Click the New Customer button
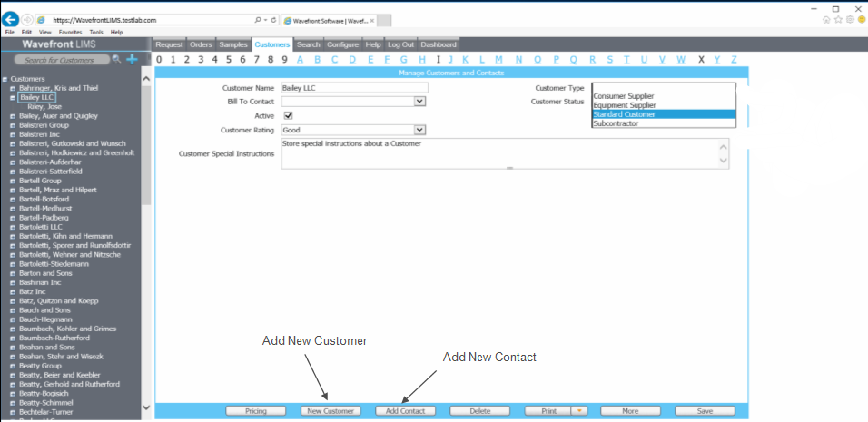 tap(330, 411)
